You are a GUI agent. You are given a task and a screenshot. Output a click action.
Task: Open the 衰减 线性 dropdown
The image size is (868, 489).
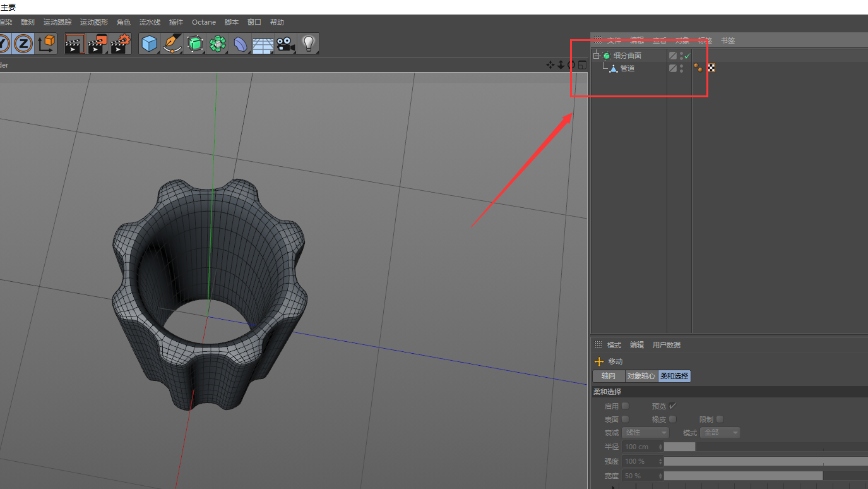click(645, 433)
